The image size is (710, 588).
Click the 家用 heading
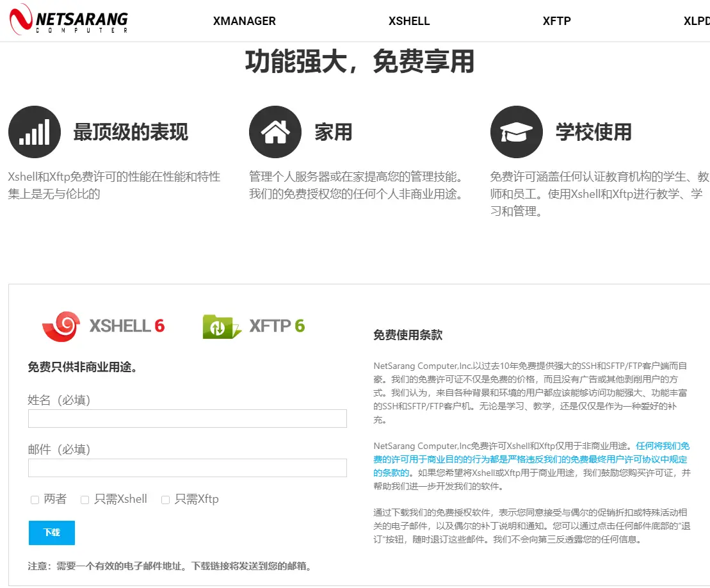click(x=334, y=132)
